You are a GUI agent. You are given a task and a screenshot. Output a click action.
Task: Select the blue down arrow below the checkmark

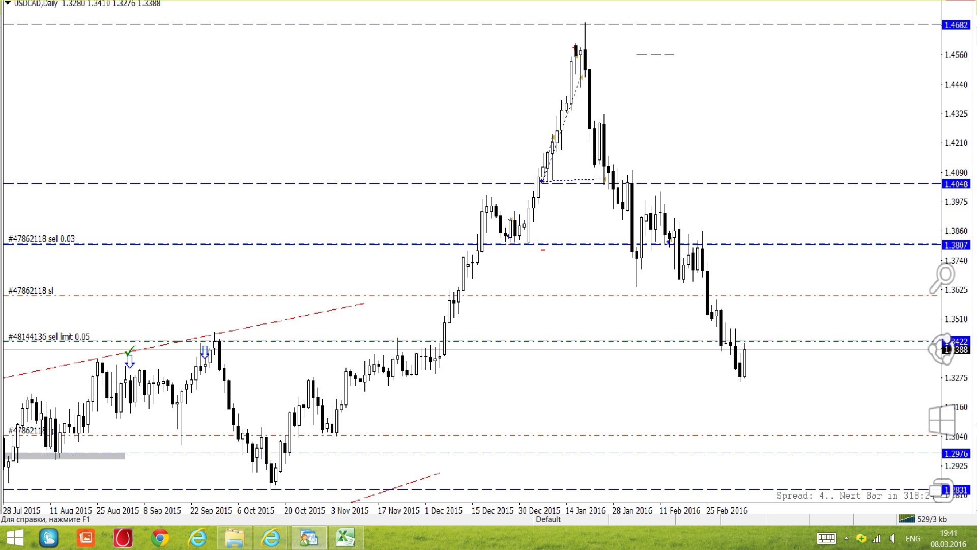[130, 362]
